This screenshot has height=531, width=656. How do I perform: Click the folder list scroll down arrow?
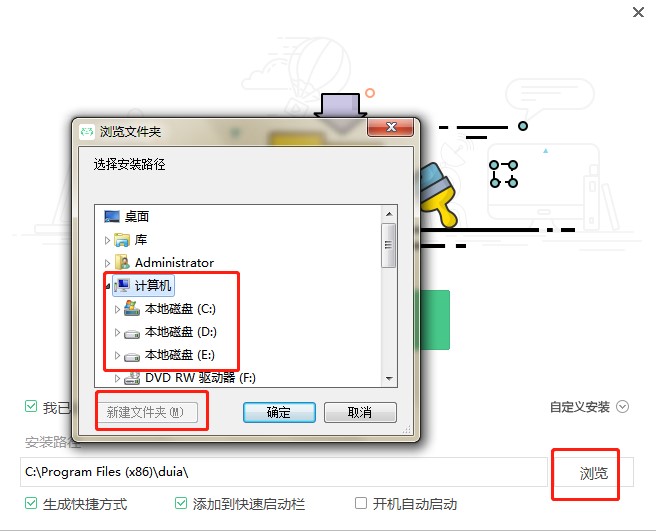click(389, 379)
